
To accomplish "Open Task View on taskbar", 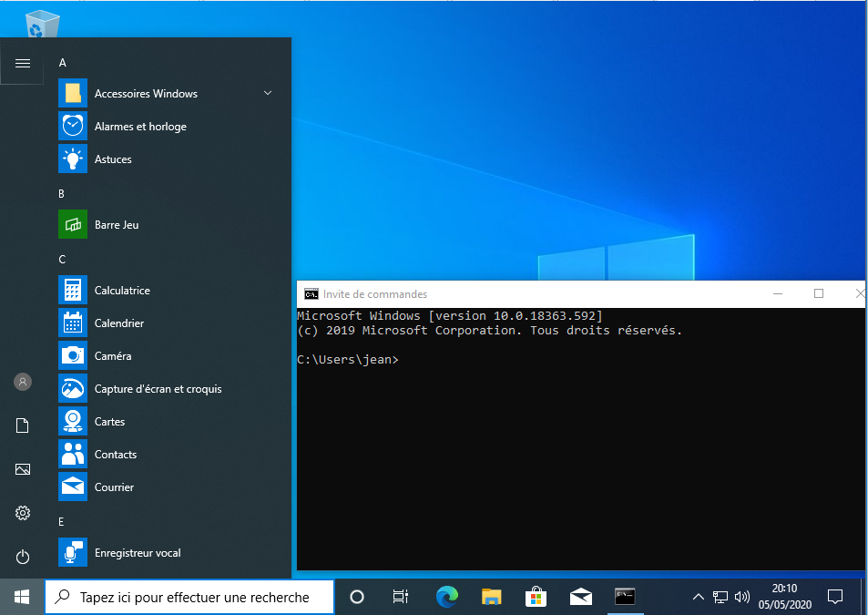I will [400, 597].
